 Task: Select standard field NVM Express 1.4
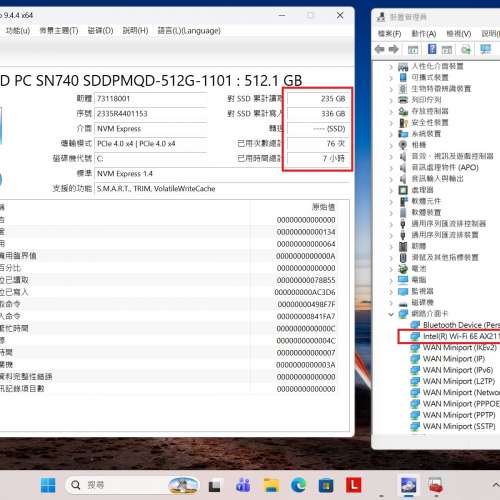coord(222,174)
